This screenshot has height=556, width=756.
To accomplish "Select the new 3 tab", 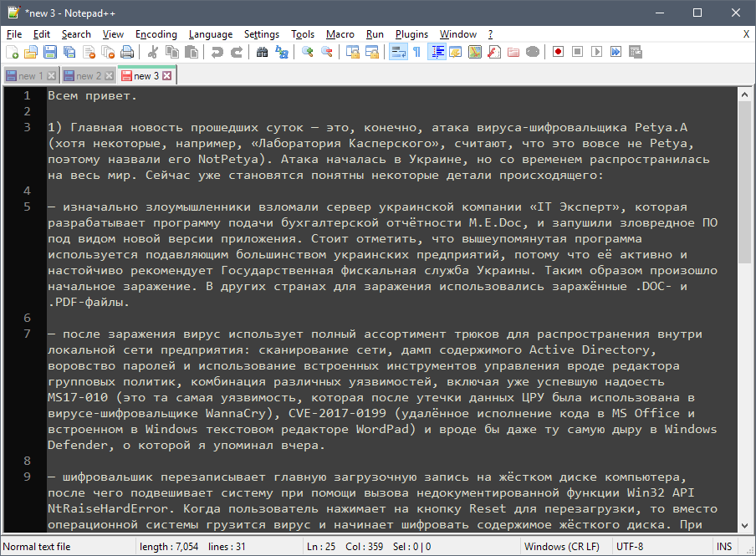I will [146, 76].
